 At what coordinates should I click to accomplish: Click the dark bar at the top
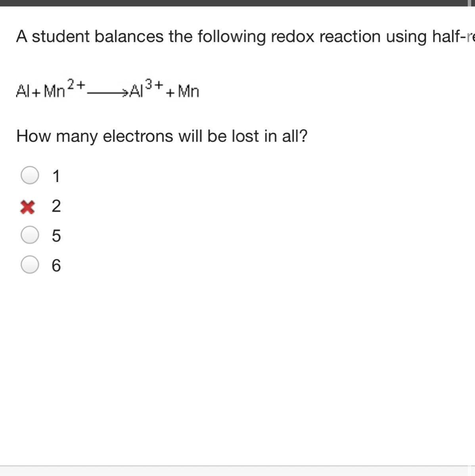[x=238, y=3]
